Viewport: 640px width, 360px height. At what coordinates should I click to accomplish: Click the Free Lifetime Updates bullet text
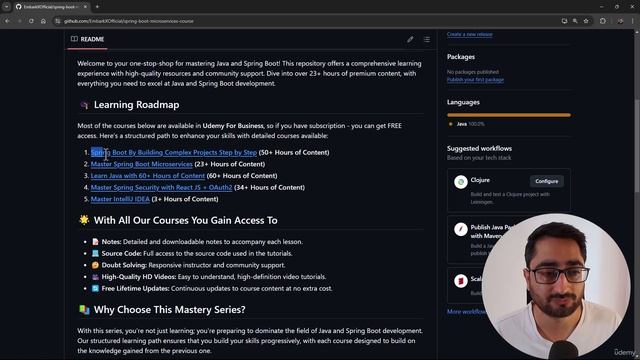217,288
